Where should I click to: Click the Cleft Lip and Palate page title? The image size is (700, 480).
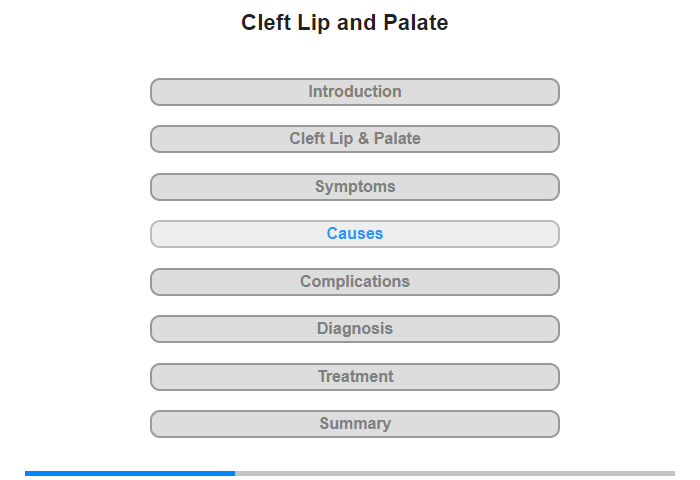(345, 23)
